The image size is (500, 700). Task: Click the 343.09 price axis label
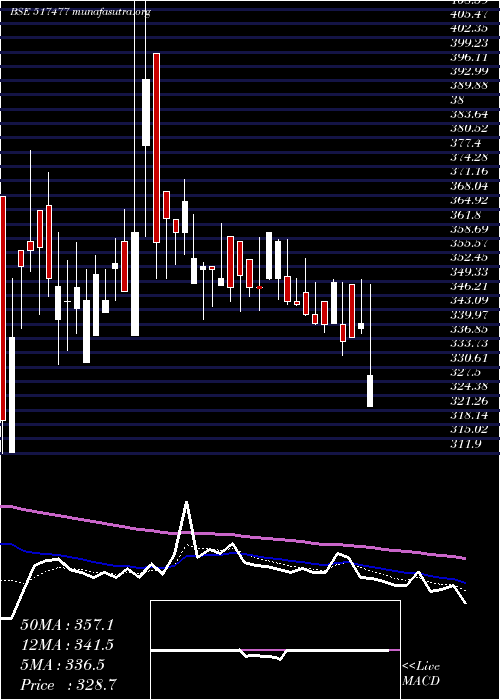(x=469, y=300)
